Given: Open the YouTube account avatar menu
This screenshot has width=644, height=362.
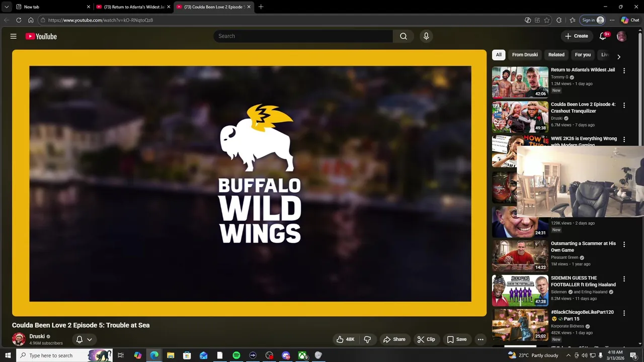Looking at the screenshot, I should point(621,36).
